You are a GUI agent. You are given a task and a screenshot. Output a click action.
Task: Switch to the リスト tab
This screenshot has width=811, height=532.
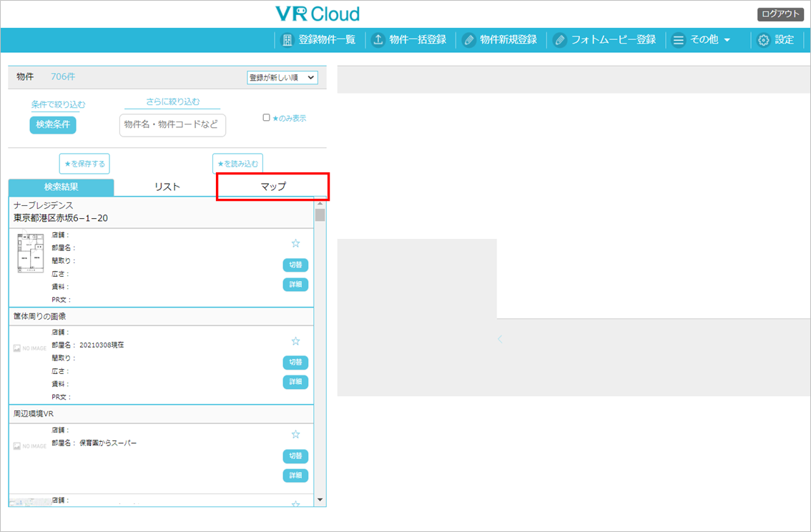pos(167,187)
